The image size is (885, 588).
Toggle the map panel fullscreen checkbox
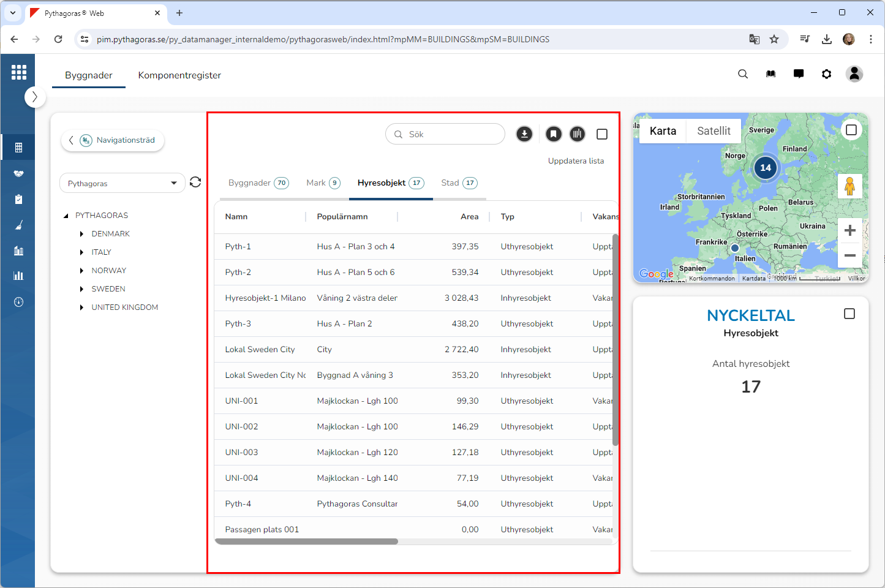(x=851, y=130)
